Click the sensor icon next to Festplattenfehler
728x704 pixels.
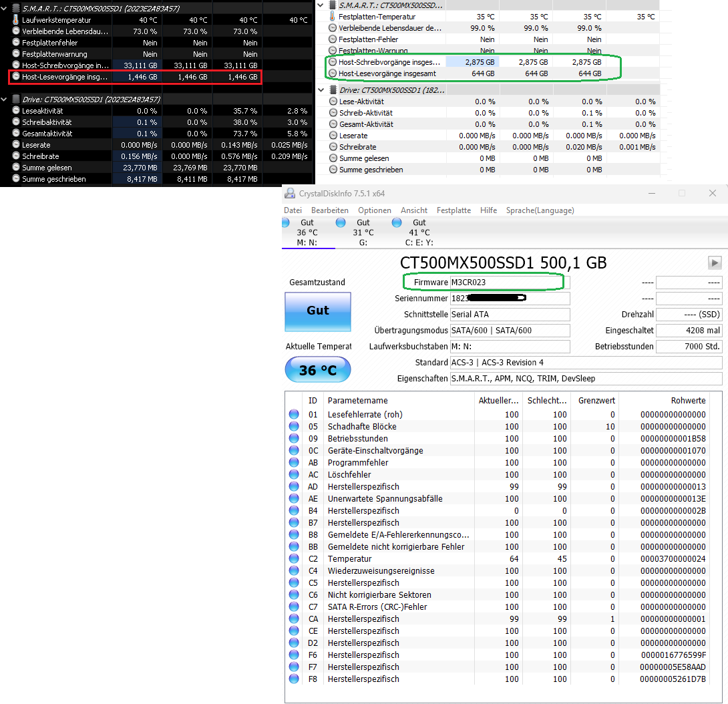[16, 43]
